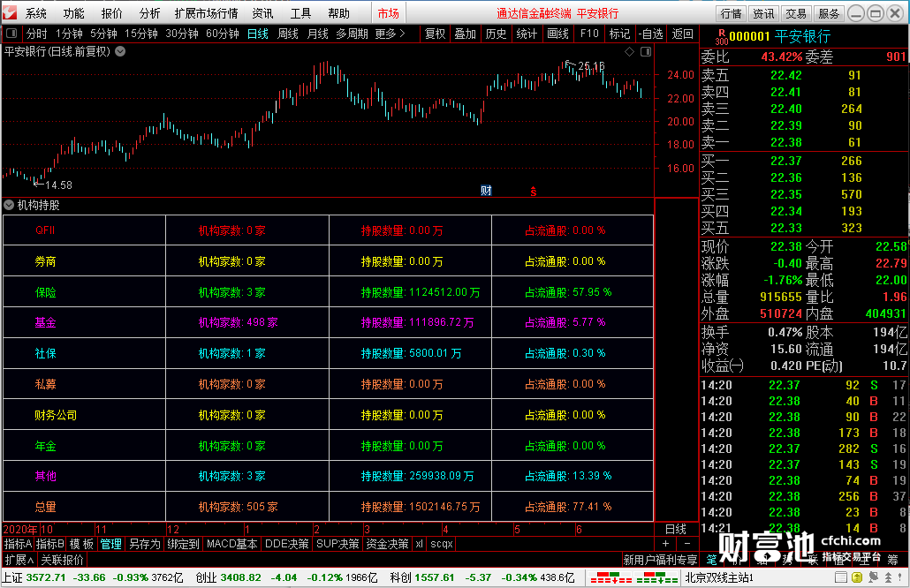Switch to the 1分钟 period
The width and height of the screenshot is (910, 588).
coord(69,34)
